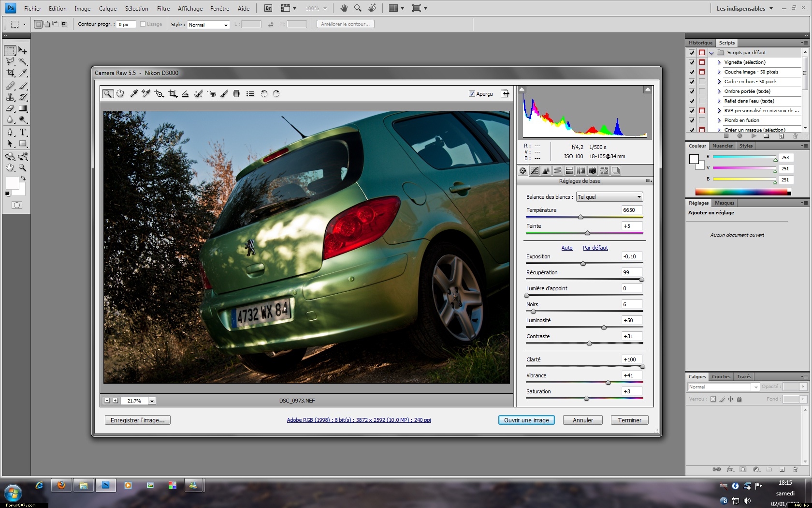Switch to the Historique tab

tap(700, 43)
